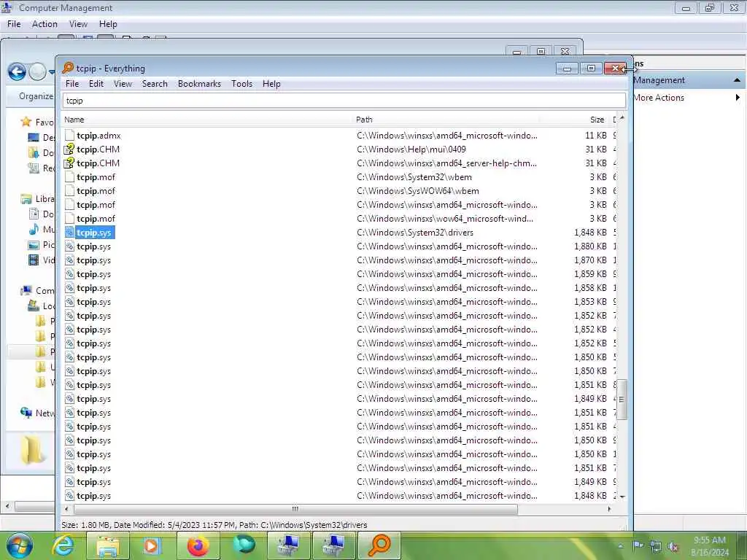Screen dimensions: 747x560
Task: Select tcpip.sys icon with size 1,870 KB
Action: (69, 260)
